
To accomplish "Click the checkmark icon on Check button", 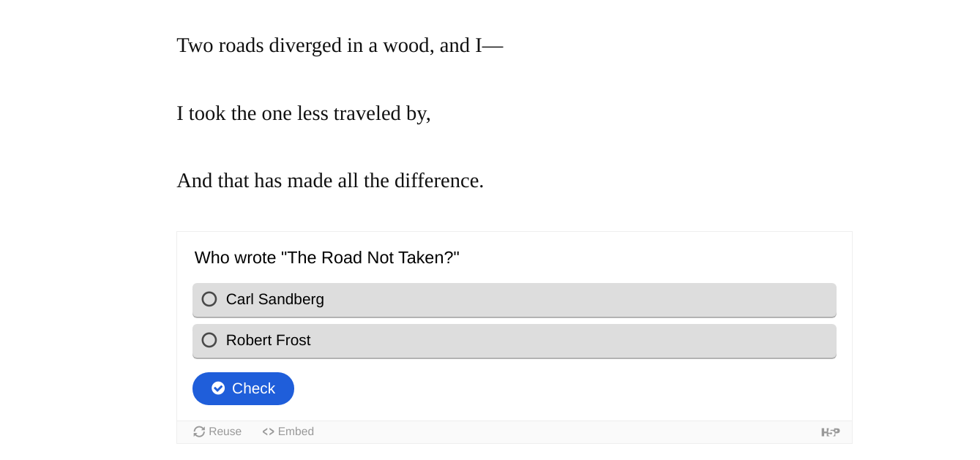I will click(x=218, y=388).
